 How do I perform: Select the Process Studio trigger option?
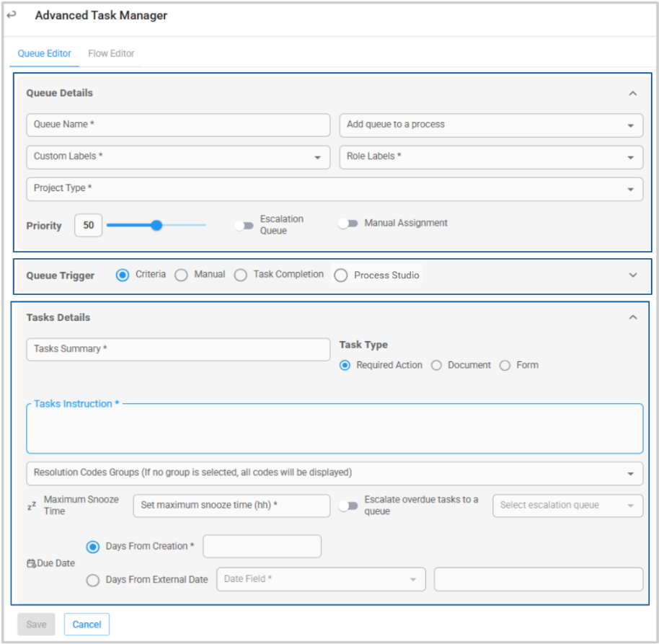[341, 275]
